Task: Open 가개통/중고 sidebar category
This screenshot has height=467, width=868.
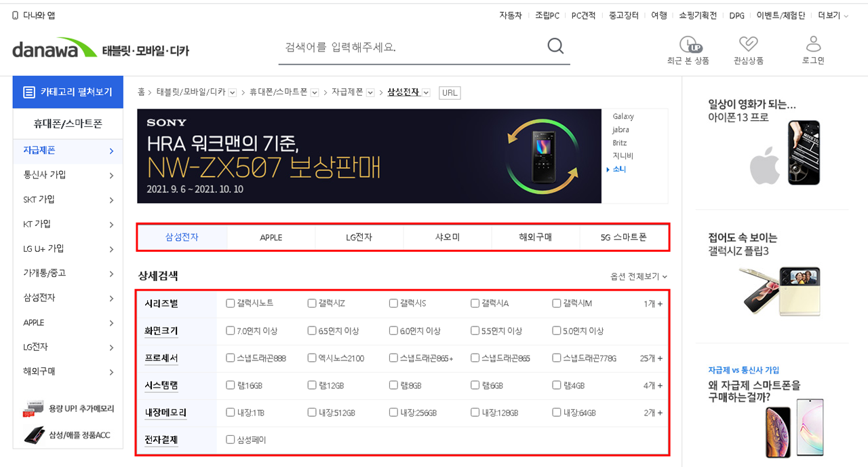Action: pos(68,274)
